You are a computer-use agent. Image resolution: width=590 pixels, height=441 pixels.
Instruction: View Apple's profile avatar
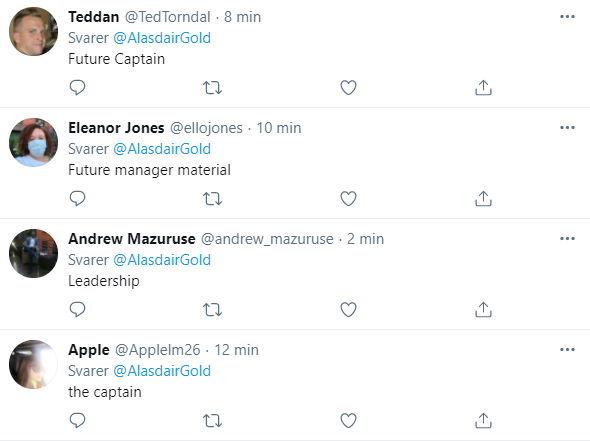tap(33, 364)
